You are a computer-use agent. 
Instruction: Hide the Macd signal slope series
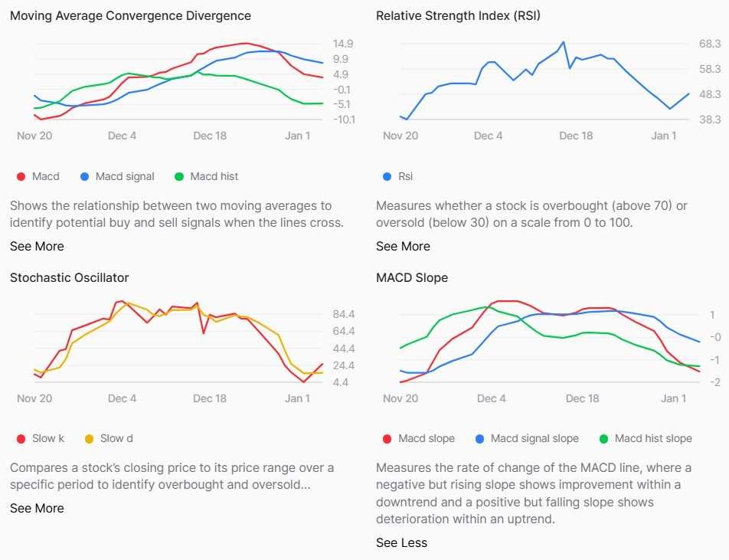point(534,439)
